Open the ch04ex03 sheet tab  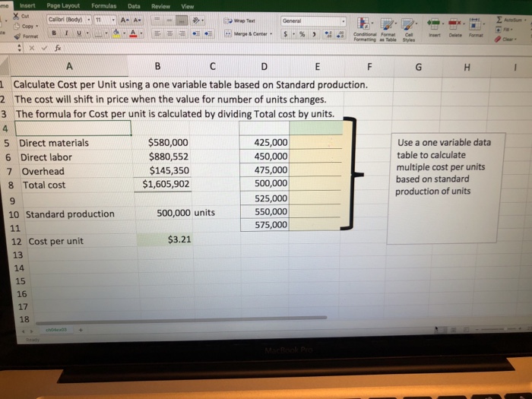click(x=56, y=329)
